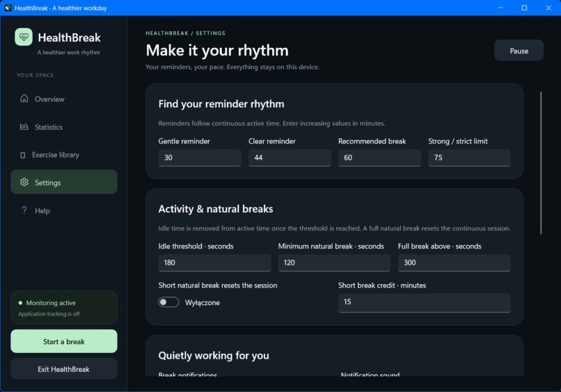
Task: Click the Settings gear icon
Action: click(x=24, y=182)
